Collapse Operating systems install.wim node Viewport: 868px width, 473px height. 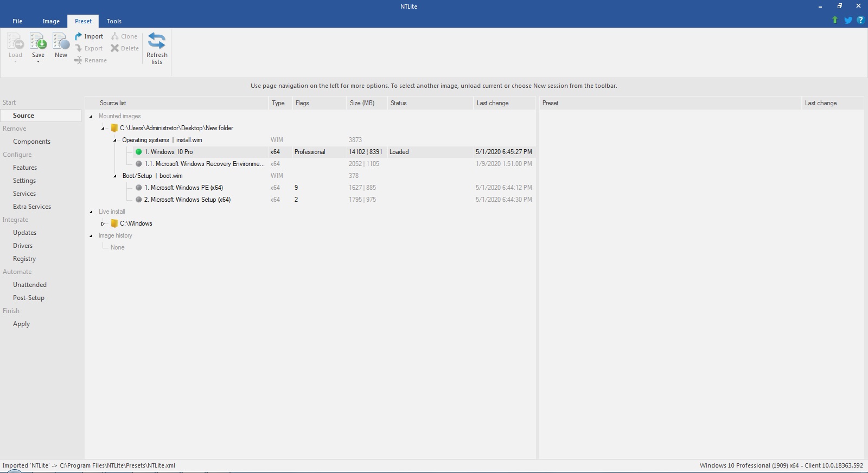tap(114, 140)
